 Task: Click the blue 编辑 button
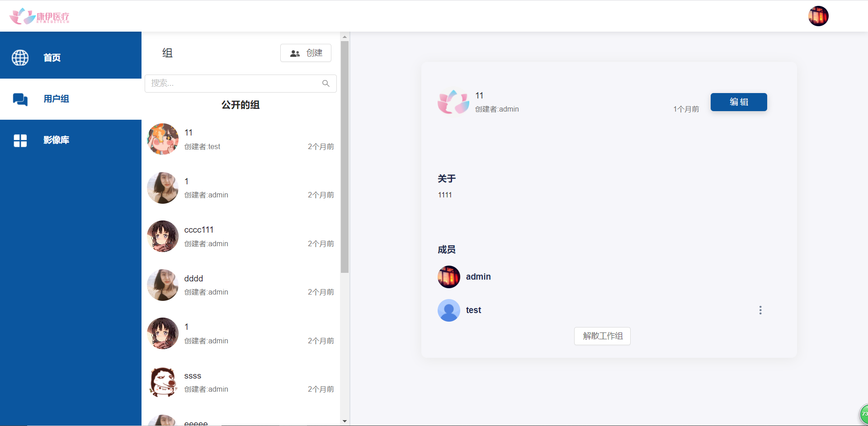738,102
